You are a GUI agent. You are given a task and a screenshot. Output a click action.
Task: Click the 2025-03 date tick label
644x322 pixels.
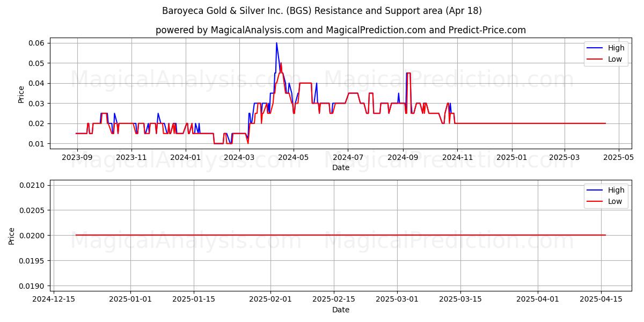coord(564,157)
